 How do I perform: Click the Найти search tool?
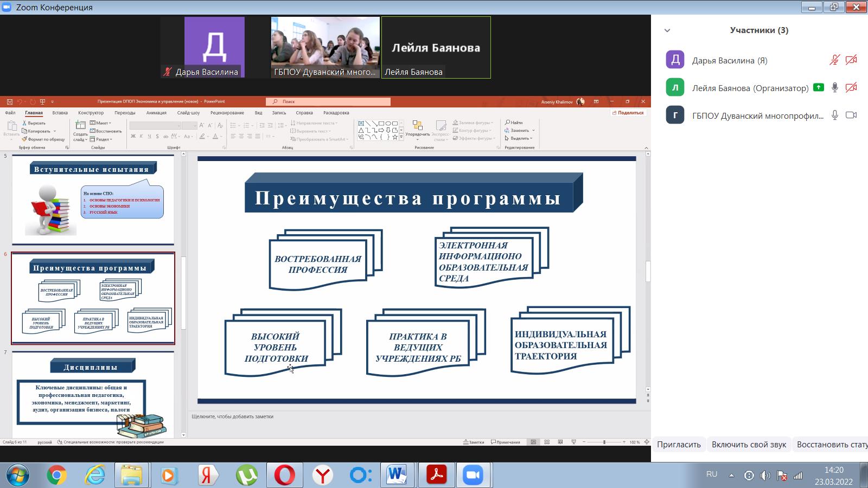point(514,123)
